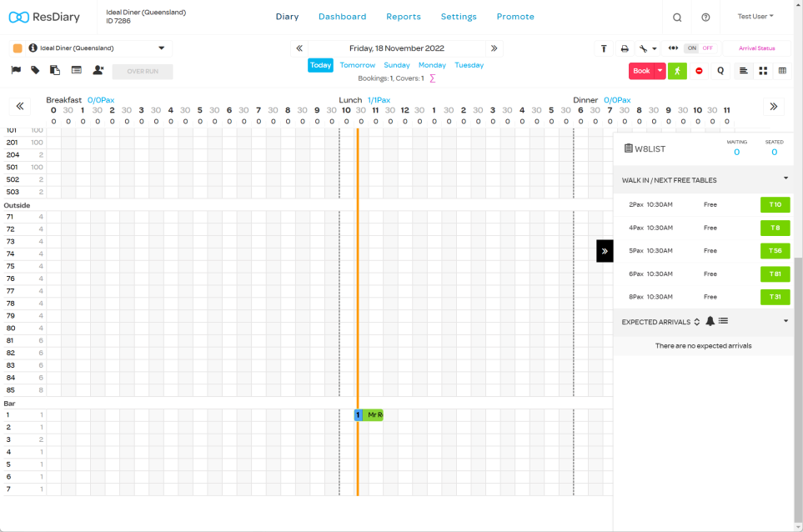The height and width of the screenshot is (532, 803).
Task: Open the Reports menu in the navigation bar
Action: pos(403,17)
